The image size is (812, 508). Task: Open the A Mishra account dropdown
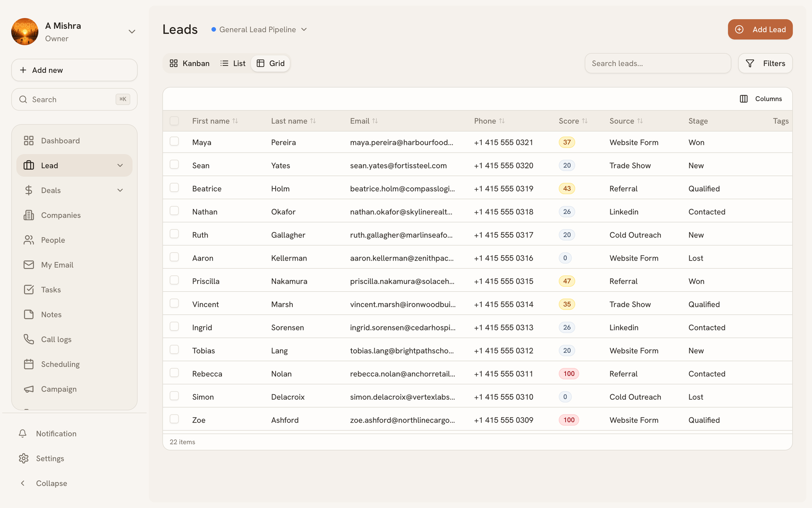[132, 32]
